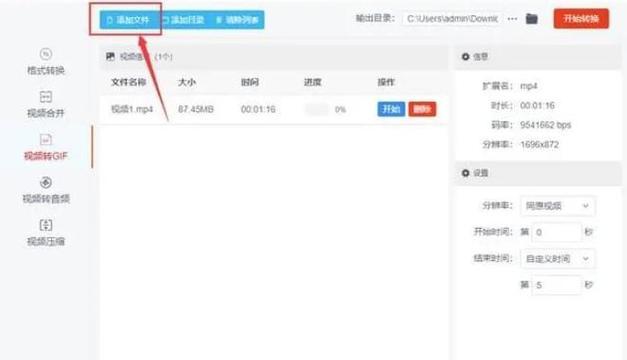
Task: Click the 开始时间 seconds input field
Action: pos(556,232)
